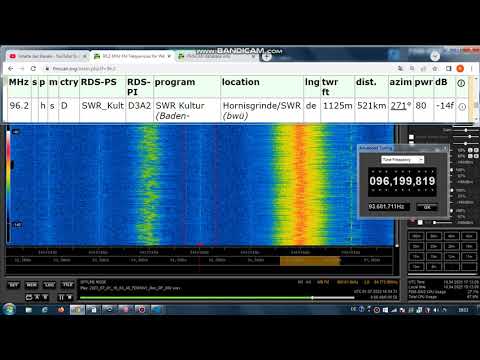
Task: Open Firefox from the taskbar
Action: point(61,310)
